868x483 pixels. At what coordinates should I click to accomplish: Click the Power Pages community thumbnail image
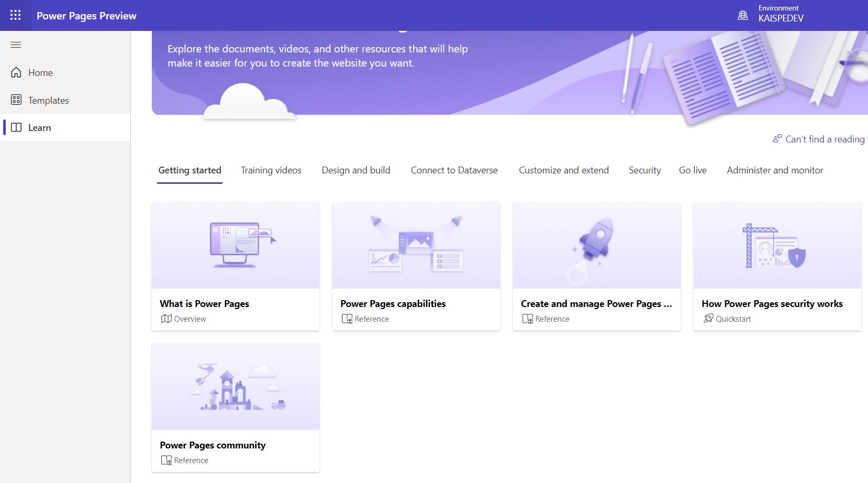[x=235, y=386]
